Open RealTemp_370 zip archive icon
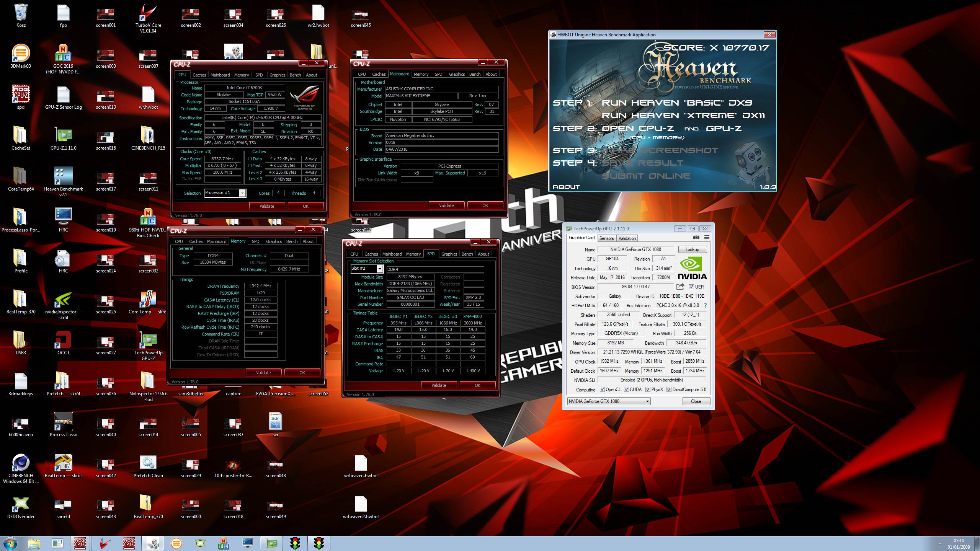The width and height of the screenshot is (980, 551). coord(148,507)
